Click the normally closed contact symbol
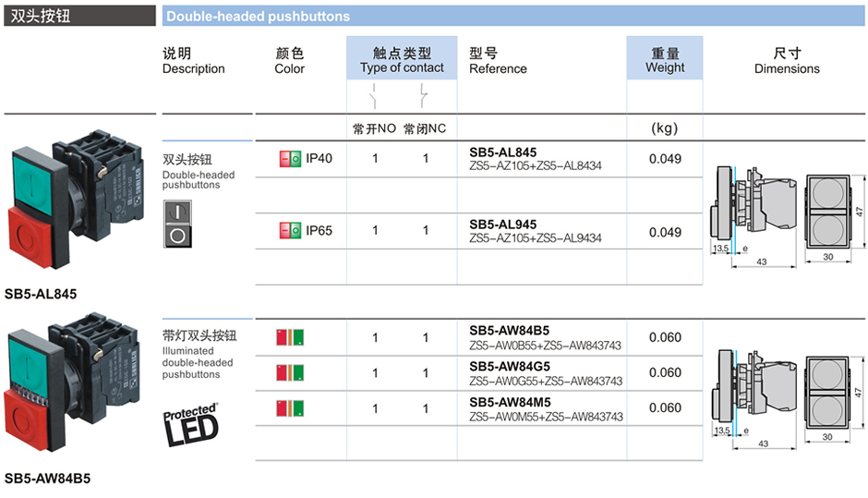This screenshot has height=498, width=868. coord(425,94)
